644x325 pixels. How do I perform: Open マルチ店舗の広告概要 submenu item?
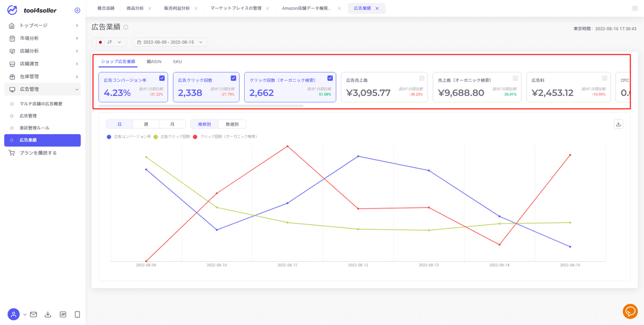point(41,104)
